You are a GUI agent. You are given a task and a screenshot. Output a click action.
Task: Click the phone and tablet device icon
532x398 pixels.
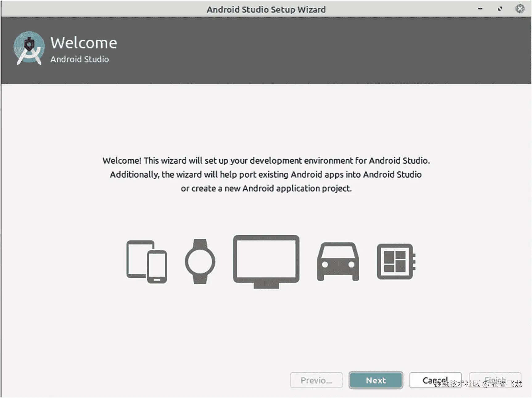click(147, 262)
